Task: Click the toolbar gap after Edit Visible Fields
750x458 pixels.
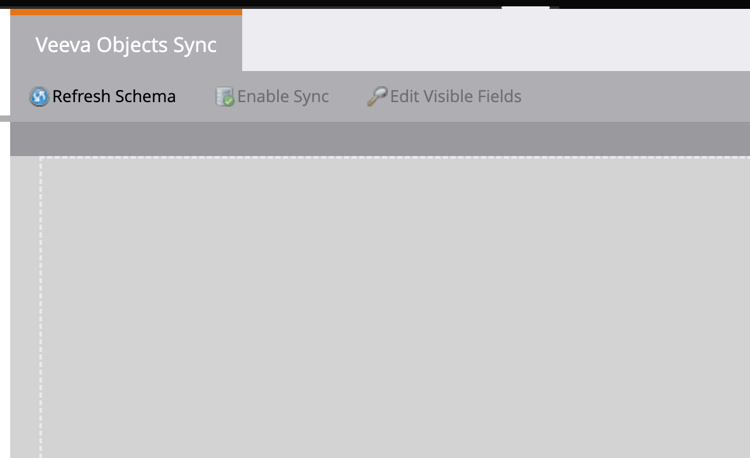Action: pos(636,96)
